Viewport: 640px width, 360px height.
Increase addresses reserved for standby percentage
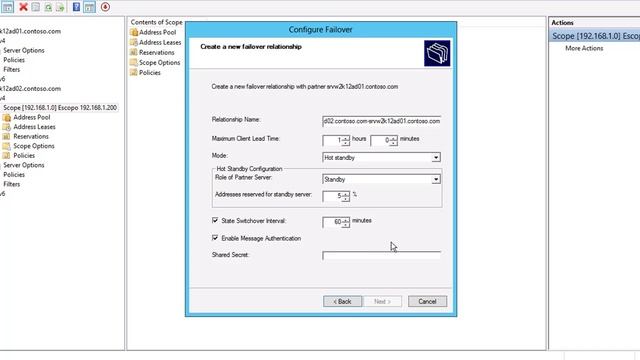(x=346, y=194)
